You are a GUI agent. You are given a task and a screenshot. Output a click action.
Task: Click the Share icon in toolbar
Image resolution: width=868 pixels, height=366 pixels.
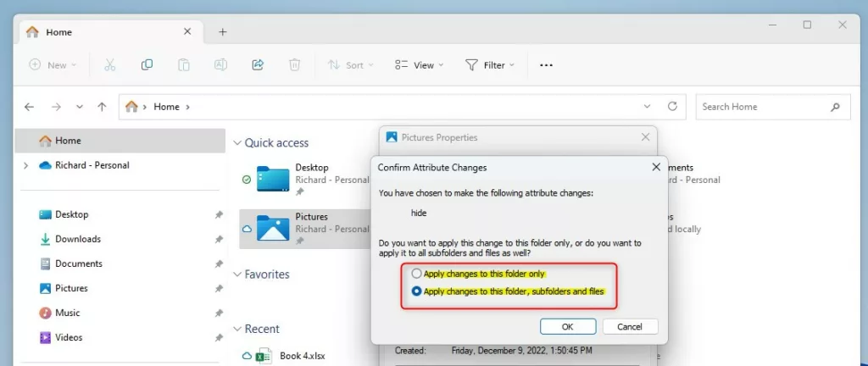coord(258,64)
